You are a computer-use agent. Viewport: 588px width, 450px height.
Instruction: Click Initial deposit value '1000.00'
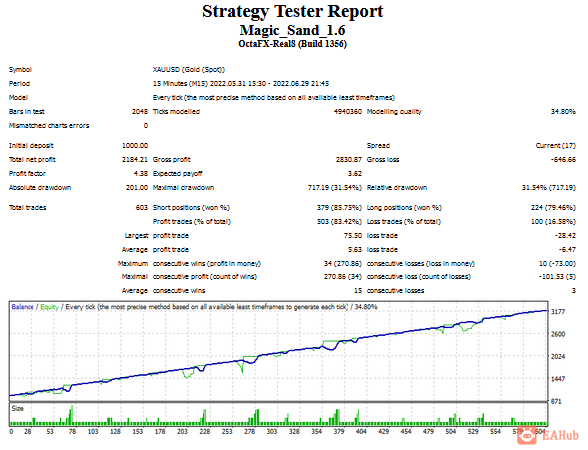coord(135,146)
